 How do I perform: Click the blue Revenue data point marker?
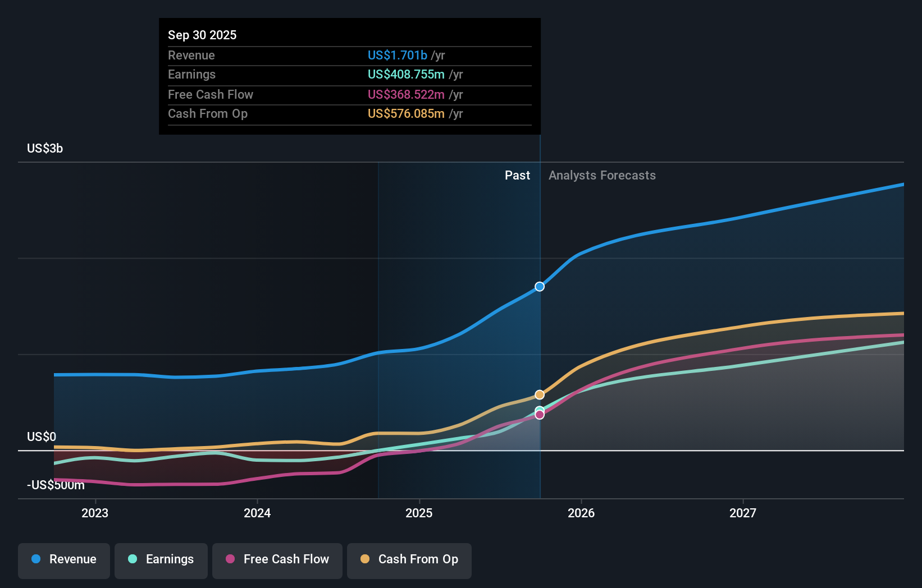pos(539,286)
